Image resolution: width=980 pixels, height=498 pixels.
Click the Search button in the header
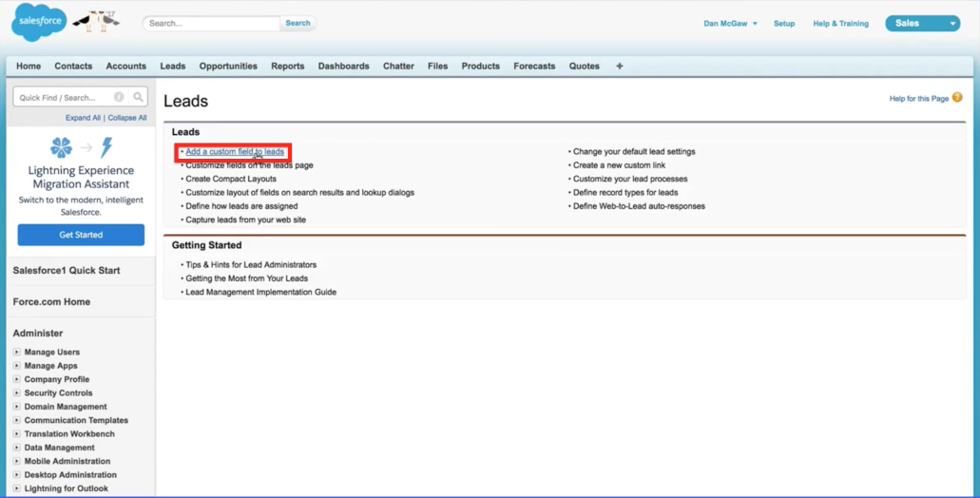[298, 23]
